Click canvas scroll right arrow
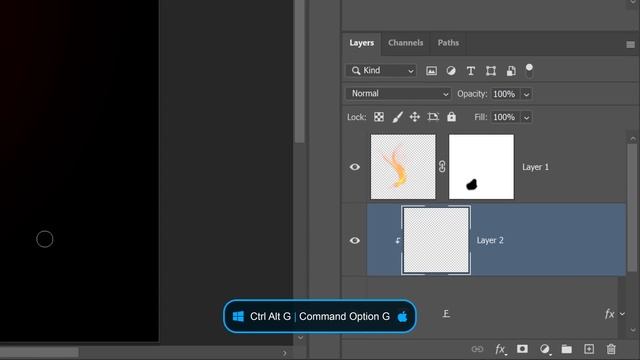 [284, 353]
